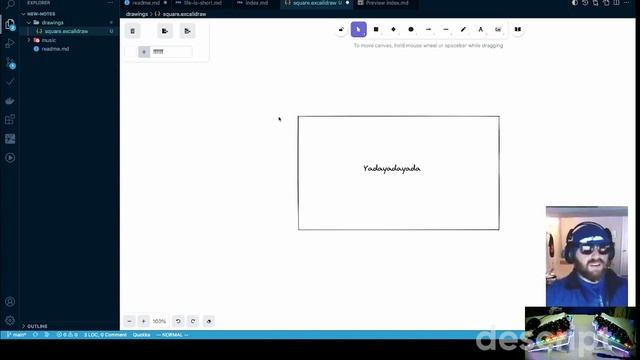Open the checkmark icon view in activity bar
Screen dimensions: 640x360
coord(10,82)
